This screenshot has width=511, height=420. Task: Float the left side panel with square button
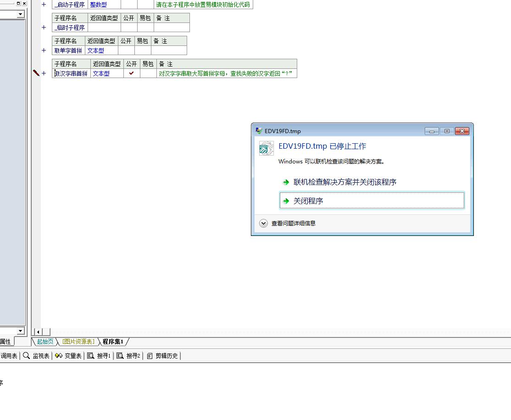click(18, 3)
